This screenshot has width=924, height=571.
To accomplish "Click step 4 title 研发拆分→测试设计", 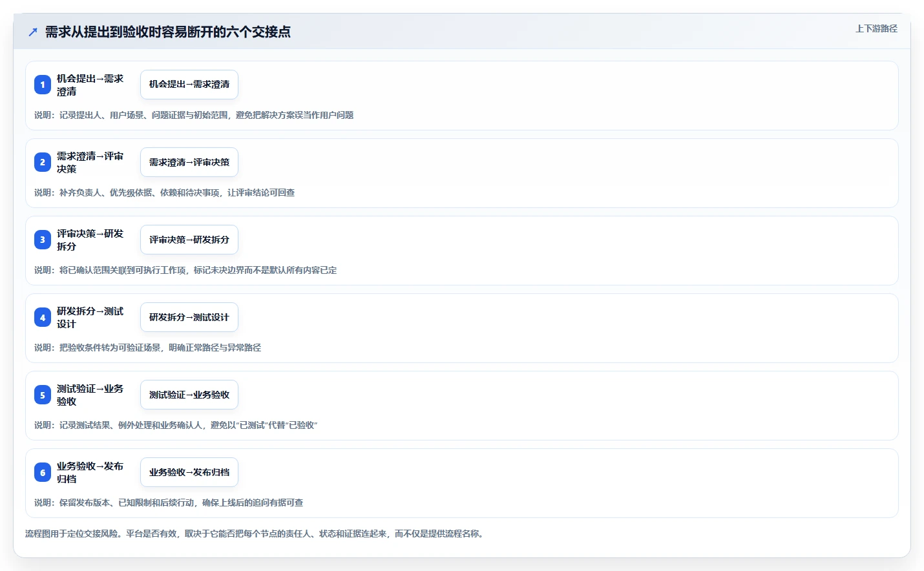I will 90,317.
